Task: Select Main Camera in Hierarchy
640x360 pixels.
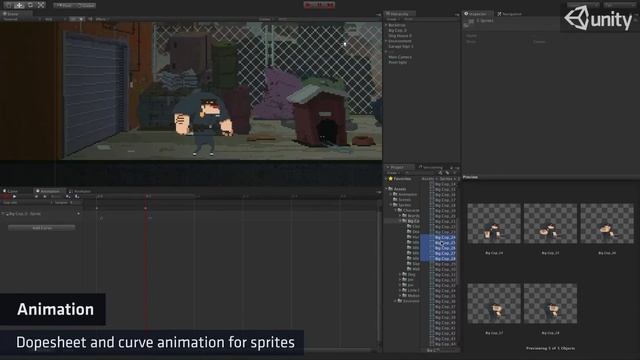Action: pos(400,57)
